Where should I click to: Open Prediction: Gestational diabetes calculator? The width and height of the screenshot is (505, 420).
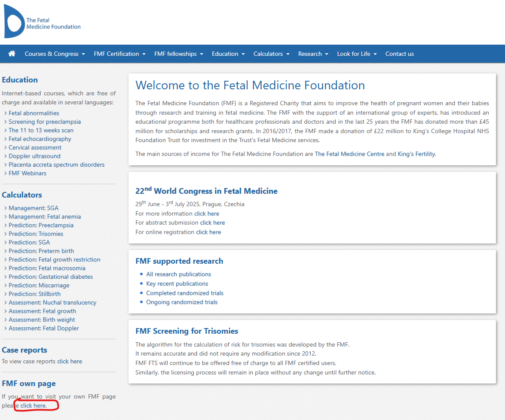(51, 277)
